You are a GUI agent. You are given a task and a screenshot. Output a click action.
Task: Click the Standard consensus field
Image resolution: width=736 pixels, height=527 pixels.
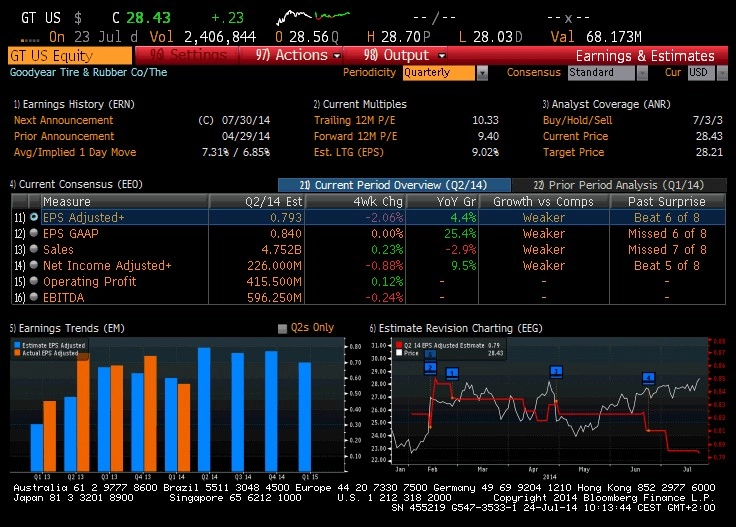point(601,73)
